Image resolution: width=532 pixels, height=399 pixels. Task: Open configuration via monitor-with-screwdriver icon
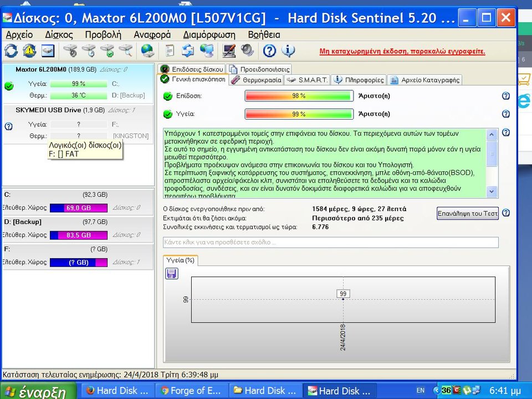point(229,51)
